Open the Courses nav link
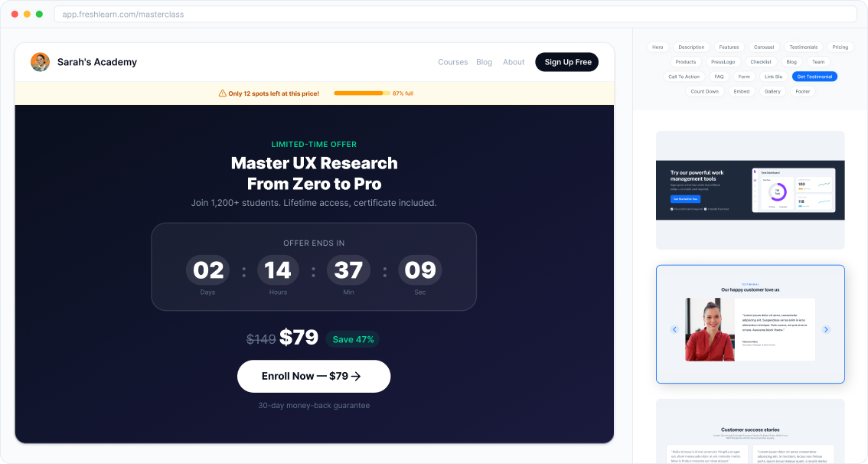Viewport: 868px width, 464px height. 452,62
